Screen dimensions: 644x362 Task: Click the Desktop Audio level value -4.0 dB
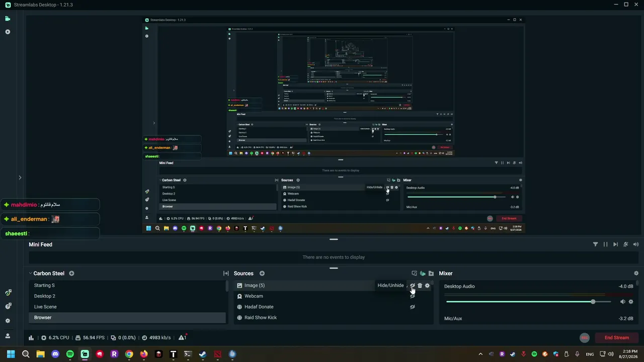626,287
